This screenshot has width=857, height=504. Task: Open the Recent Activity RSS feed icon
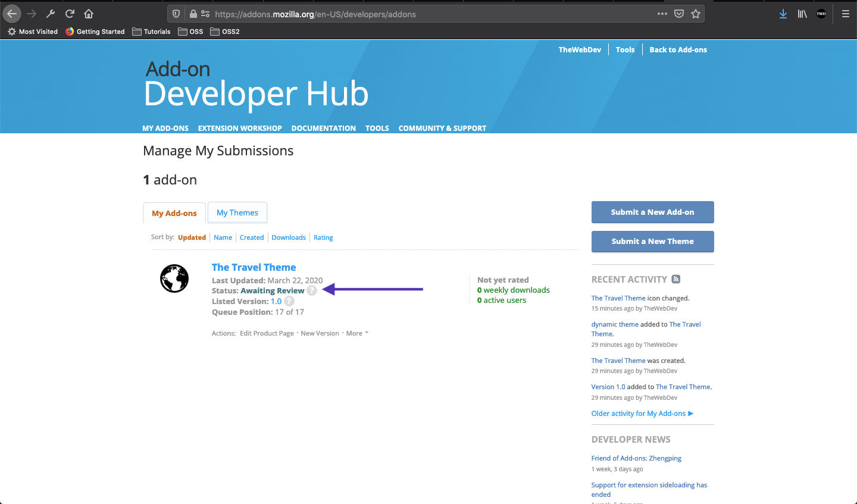click(676, 279)
